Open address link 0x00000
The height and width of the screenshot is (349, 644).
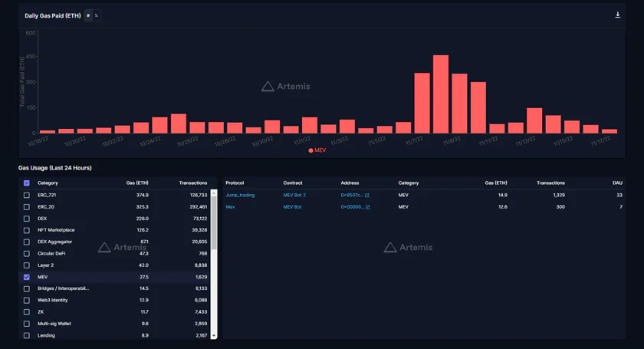point(352,207)
